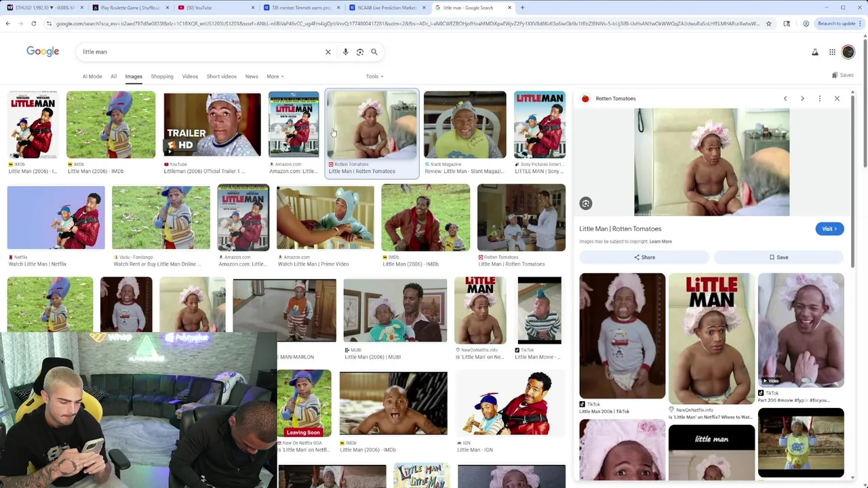
Task: Open Google Lens image search icon
Action: 360,52
